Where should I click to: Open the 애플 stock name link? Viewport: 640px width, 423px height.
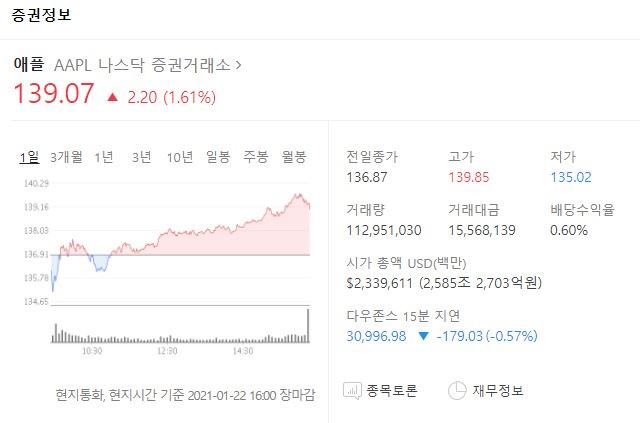[x=29, y=65]
